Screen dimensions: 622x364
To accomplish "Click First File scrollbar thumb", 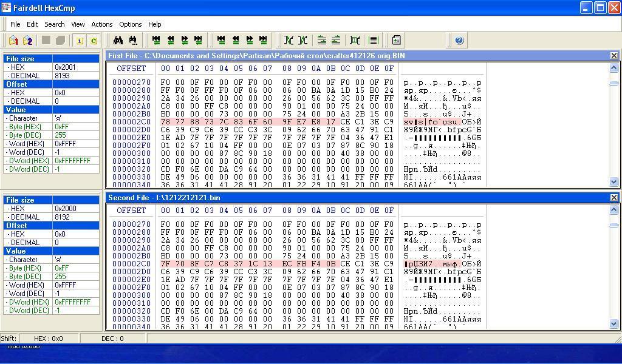I will (613, 83).
